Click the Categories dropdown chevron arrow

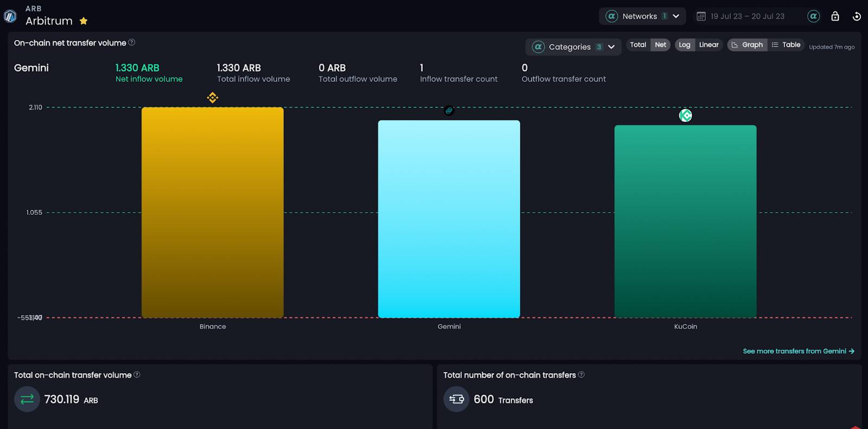(611, 47)
